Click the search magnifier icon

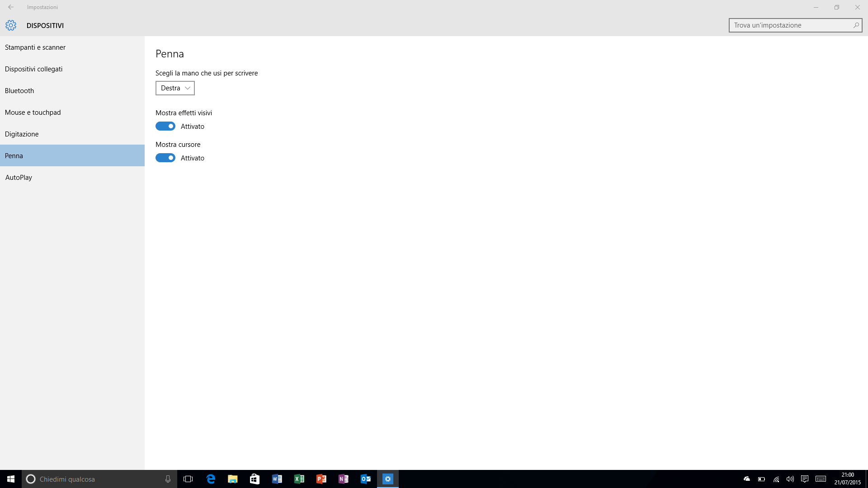856,25
